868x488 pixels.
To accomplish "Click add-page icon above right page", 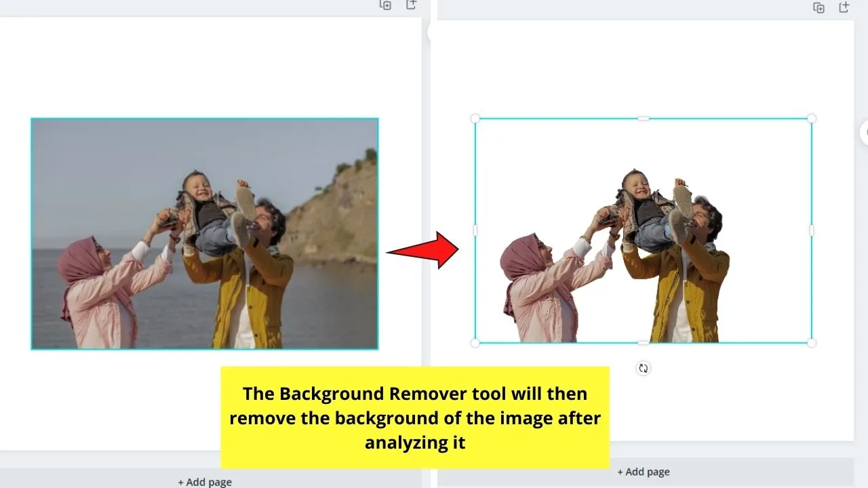I will pos(844,7).
